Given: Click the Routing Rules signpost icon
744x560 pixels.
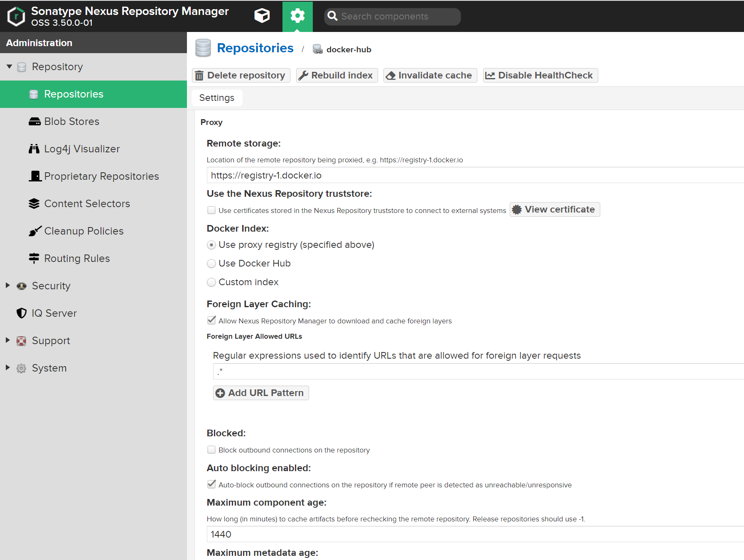Looking at the screenshot, I should [x=34, y=258].
